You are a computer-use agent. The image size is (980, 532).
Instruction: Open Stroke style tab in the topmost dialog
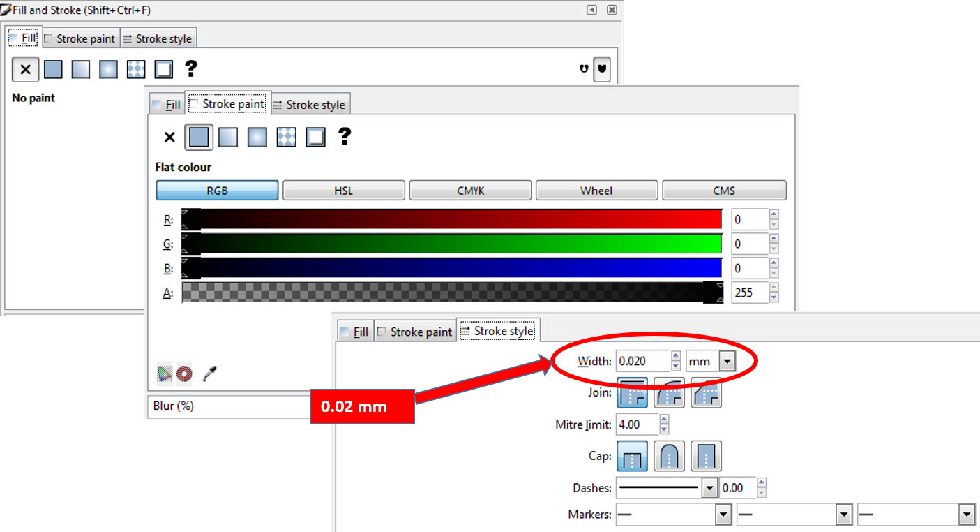[x=158, y=38]
